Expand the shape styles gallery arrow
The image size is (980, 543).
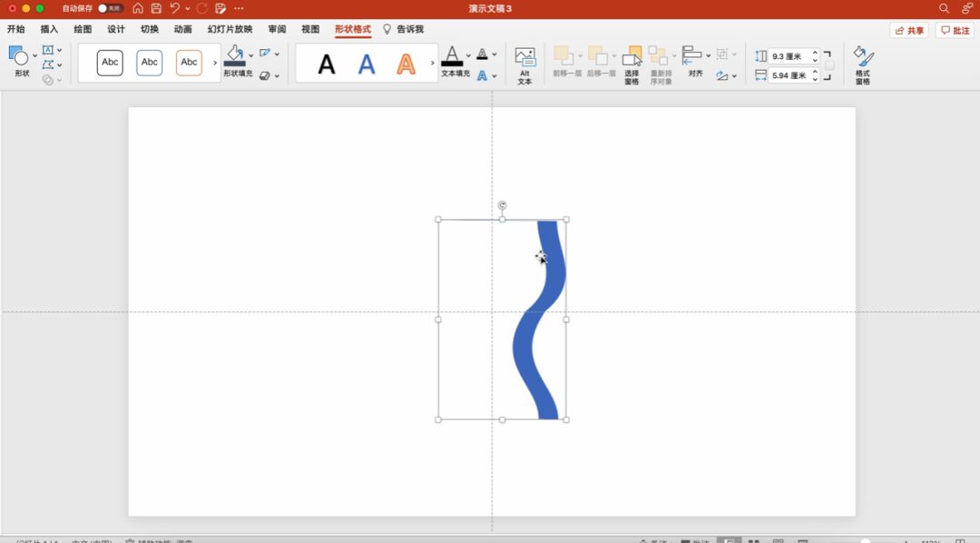(x=215, y=63)
